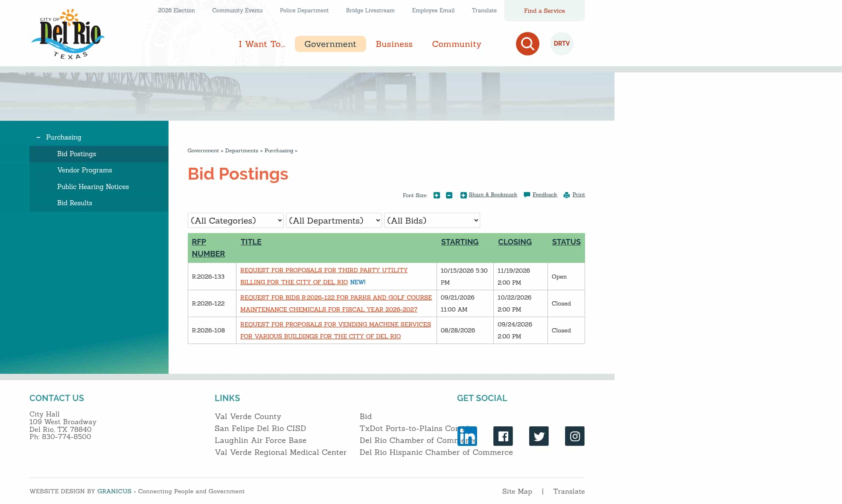Click the printer icon
The height and width of the screenshot is (504, 842).
pos(567,195)
